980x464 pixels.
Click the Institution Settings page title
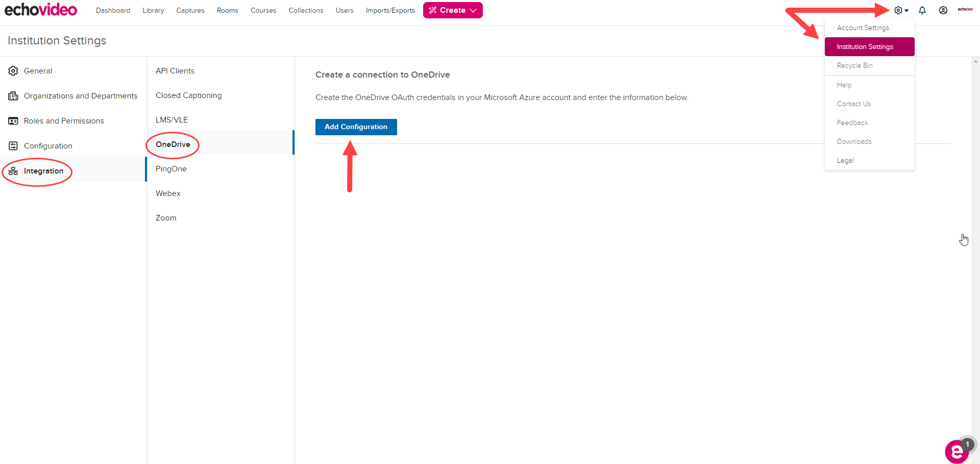(x=57, y=41)
